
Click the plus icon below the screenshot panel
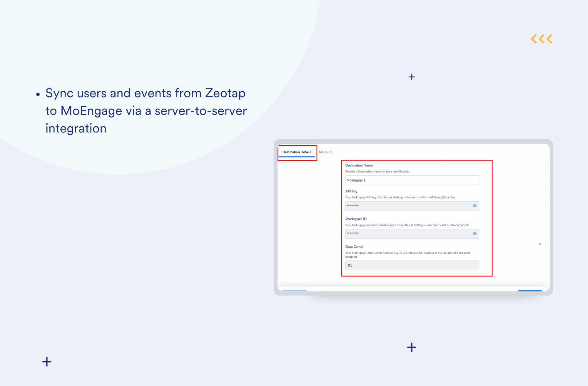click(x=412, y=347)
